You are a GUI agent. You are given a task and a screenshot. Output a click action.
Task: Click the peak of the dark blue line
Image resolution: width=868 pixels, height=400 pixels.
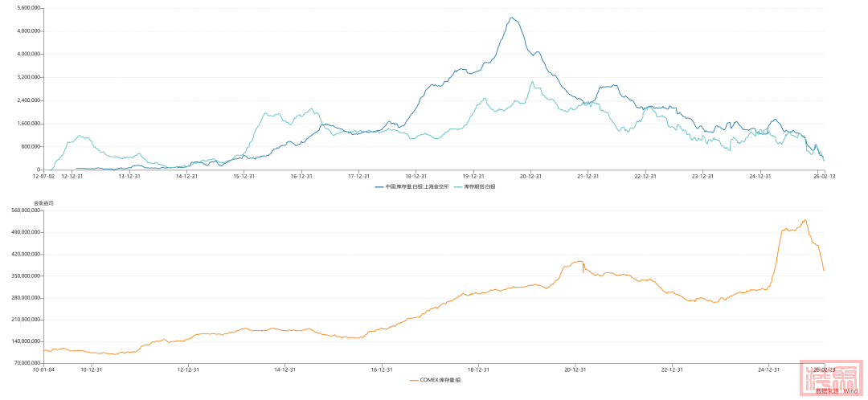pos(512,18)
